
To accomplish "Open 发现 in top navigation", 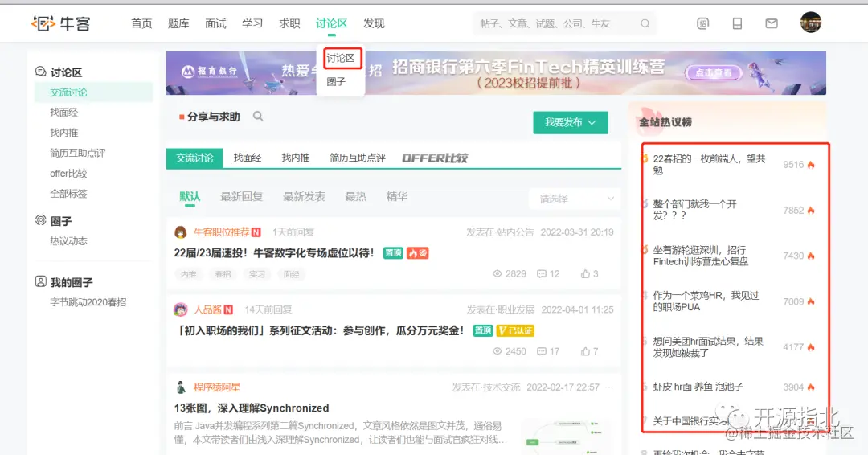I will [x=374, y=23].
